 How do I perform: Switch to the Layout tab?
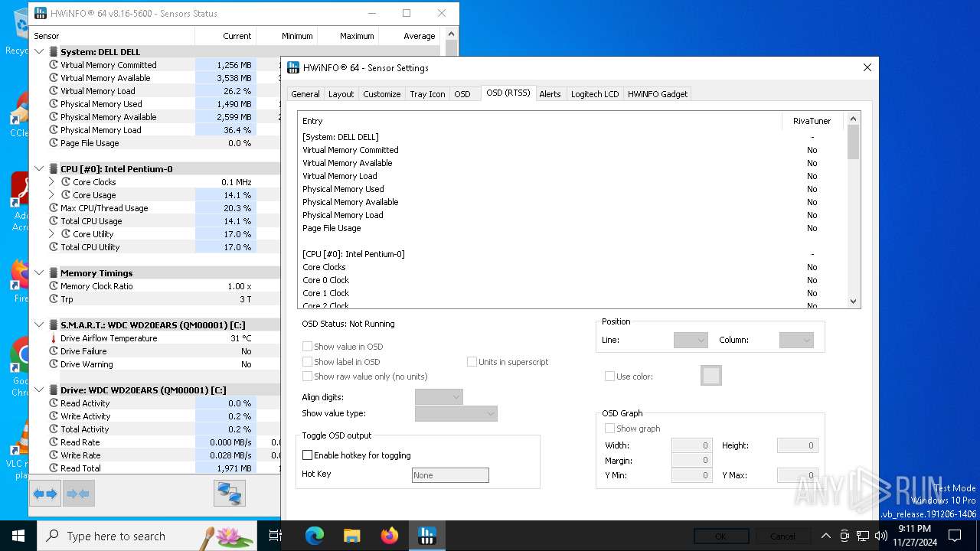341,94
